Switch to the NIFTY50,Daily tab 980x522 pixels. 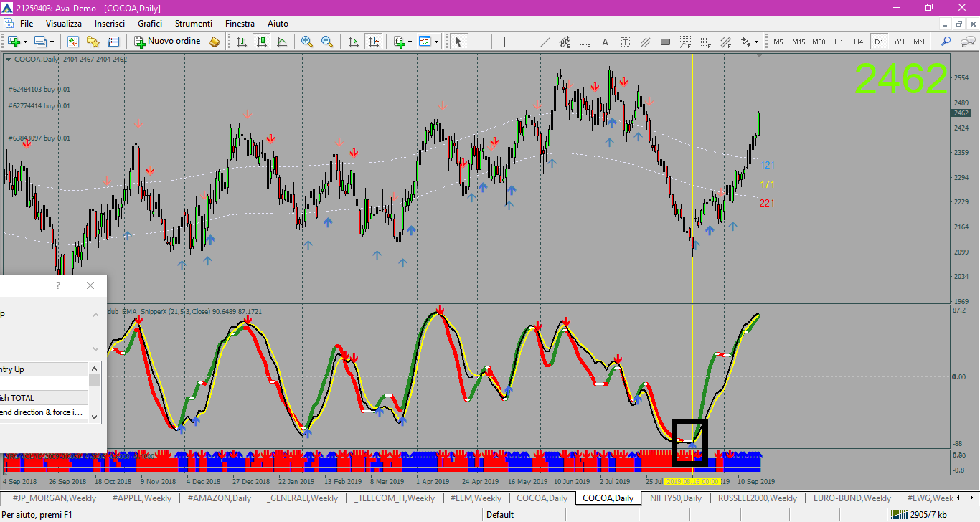[x=676, y=498]
